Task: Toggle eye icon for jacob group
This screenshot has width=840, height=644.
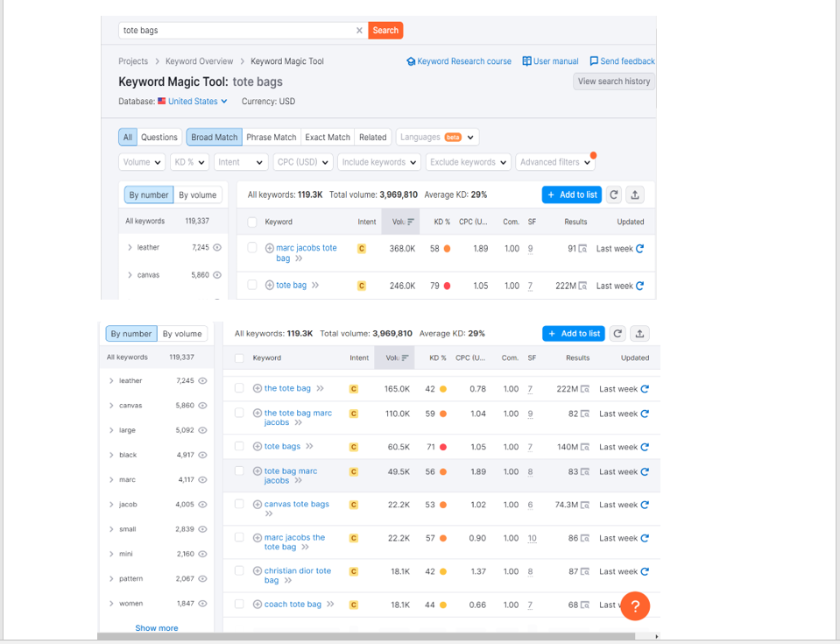Action: click(202, 504)
